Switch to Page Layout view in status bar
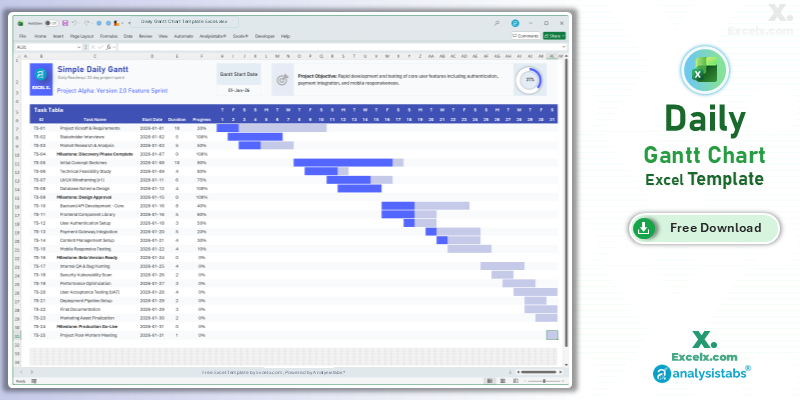This screenshot has width=800, height=400. point(502,381)
